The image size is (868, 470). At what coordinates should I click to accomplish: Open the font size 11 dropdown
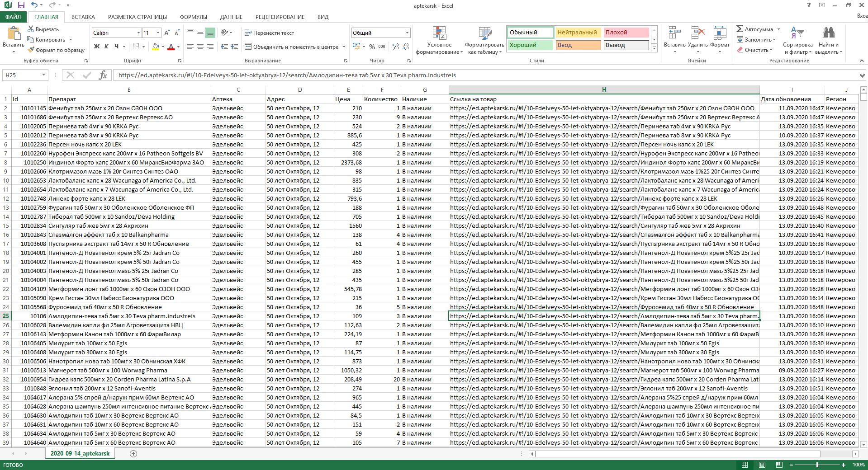coord(158,33)
